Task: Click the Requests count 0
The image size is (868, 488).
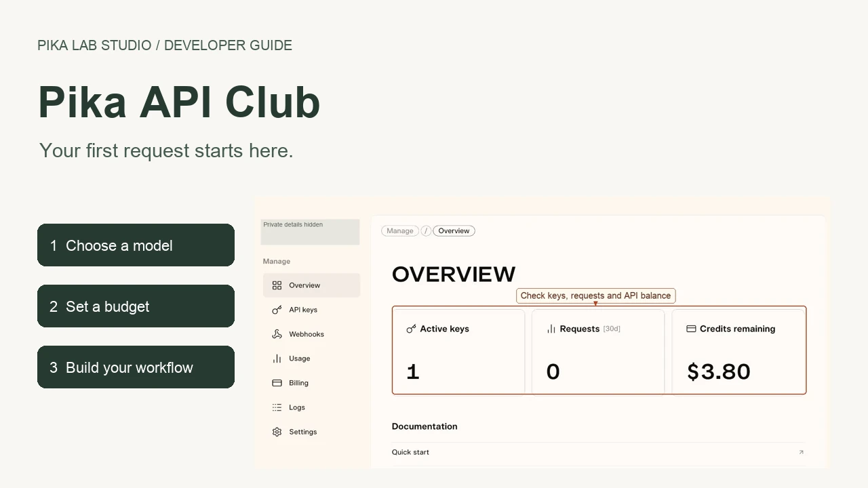Action: [x=553, y=371]
